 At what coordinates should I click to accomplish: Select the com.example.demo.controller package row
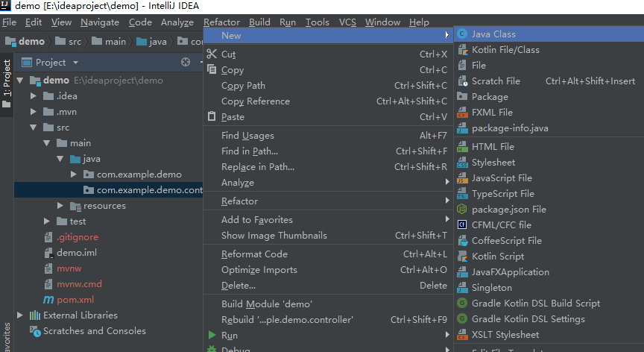(108, 189)
